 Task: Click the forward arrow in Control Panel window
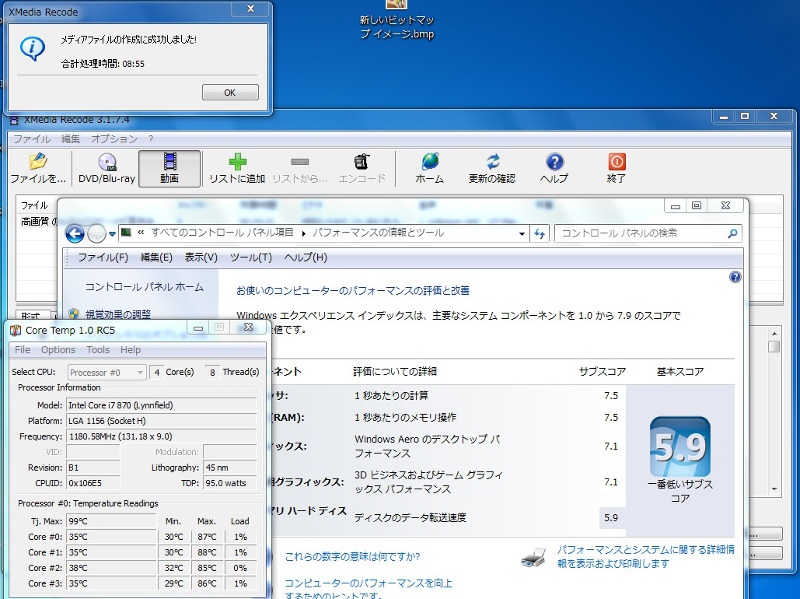tap(96, 234)
